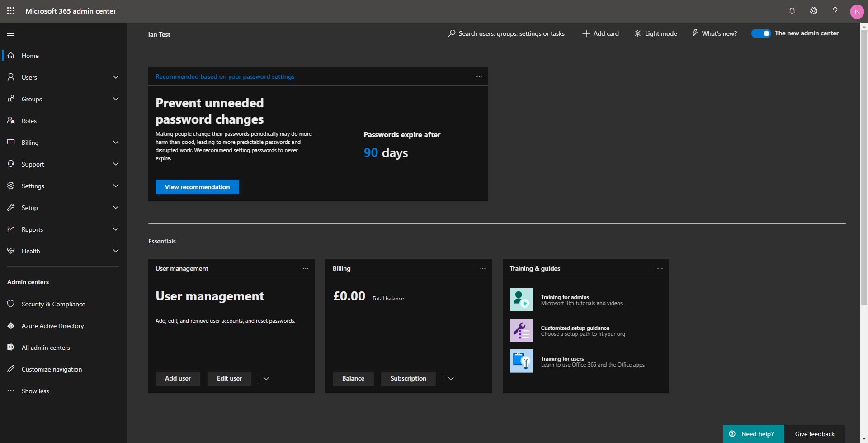Open Training for admins tutorials link
This screenshot has height=443, width=868.
[564, 297]
